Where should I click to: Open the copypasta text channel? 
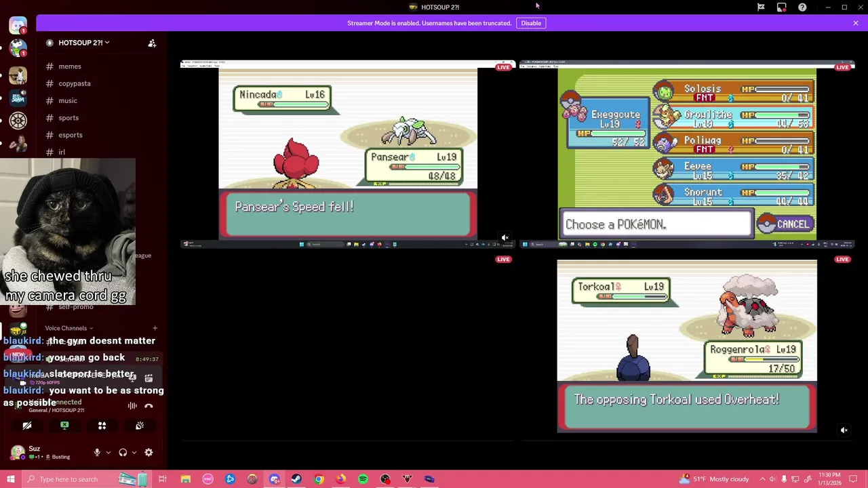click(x=74, y=83)
